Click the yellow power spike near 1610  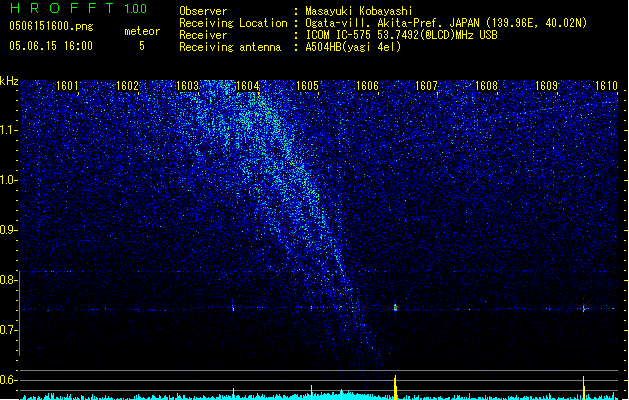click(584, 388)
